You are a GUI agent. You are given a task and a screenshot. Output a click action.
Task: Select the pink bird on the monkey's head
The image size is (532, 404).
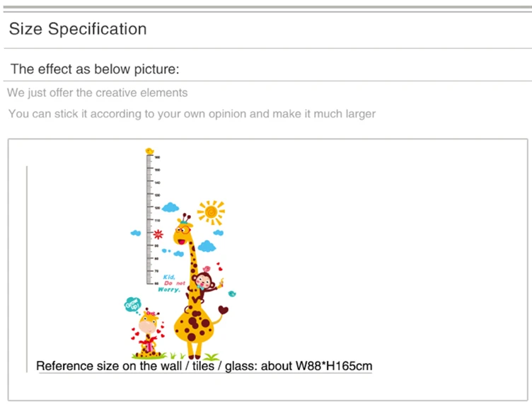point(207,269)
